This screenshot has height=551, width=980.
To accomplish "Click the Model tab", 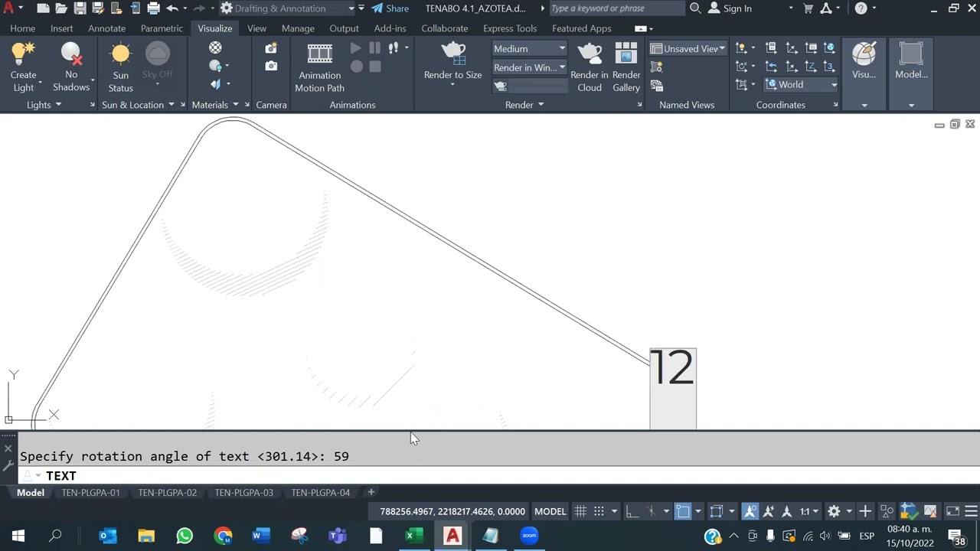I will [x=31, y=492].
